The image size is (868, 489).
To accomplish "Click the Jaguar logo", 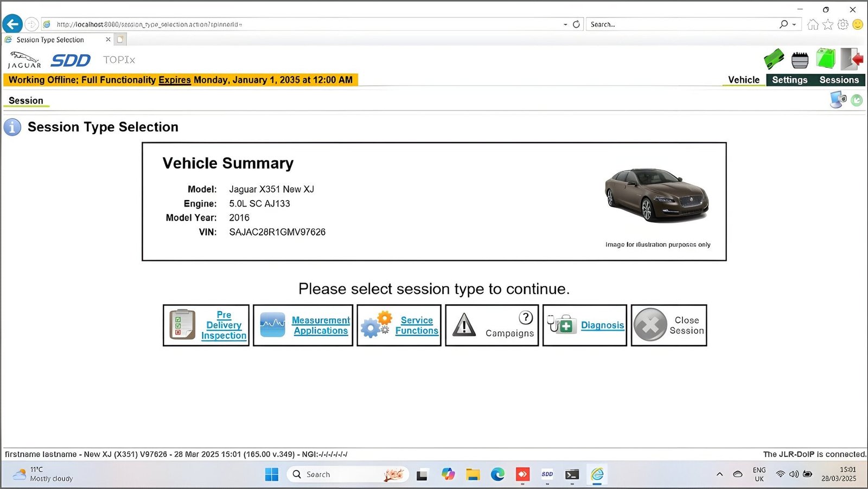I will (x=24, y=60).
